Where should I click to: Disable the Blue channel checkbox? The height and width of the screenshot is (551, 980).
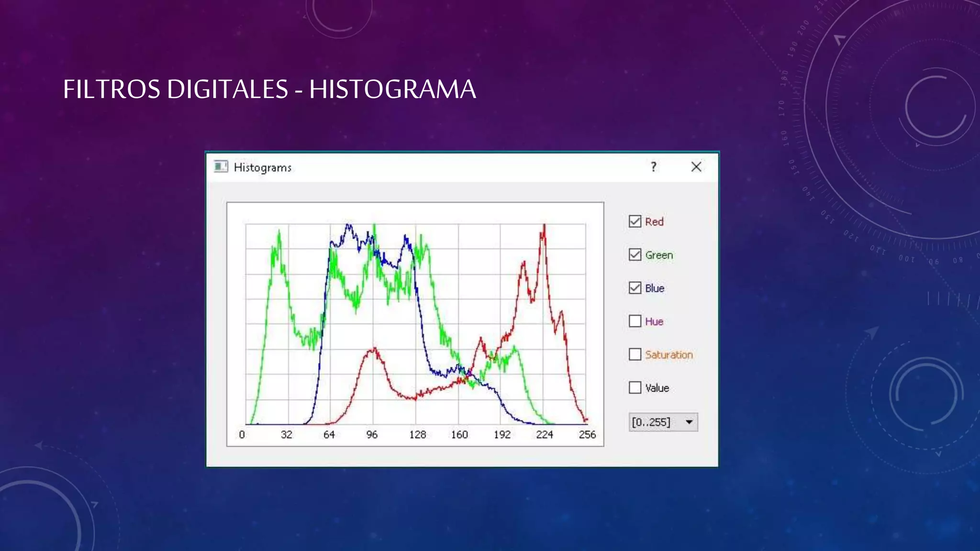635,288
